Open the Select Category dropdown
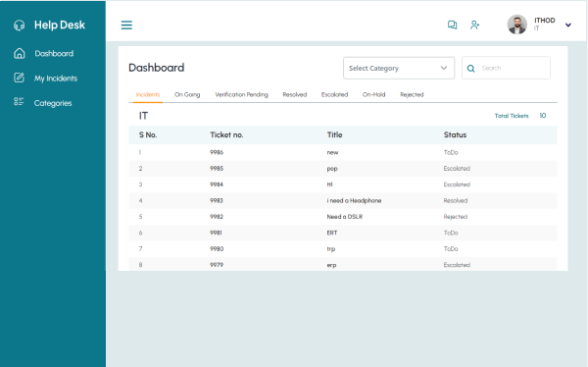 pos(399,68)
